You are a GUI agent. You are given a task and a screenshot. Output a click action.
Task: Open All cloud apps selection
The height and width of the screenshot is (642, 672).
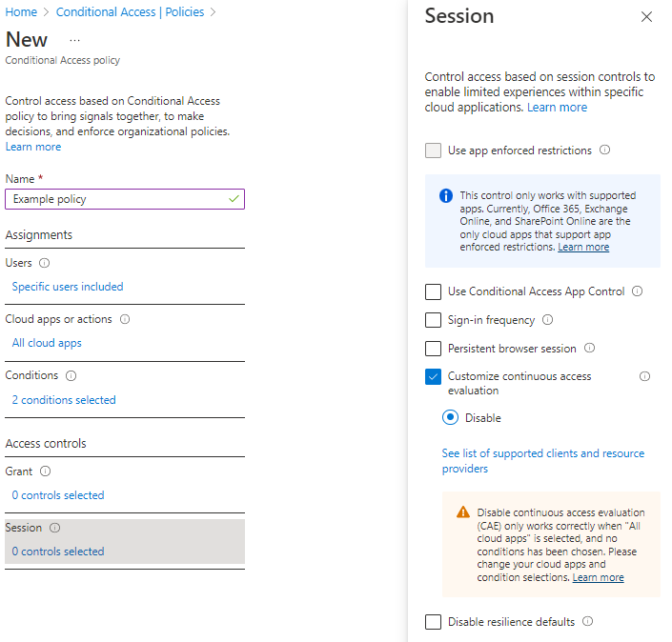(47, 343)
